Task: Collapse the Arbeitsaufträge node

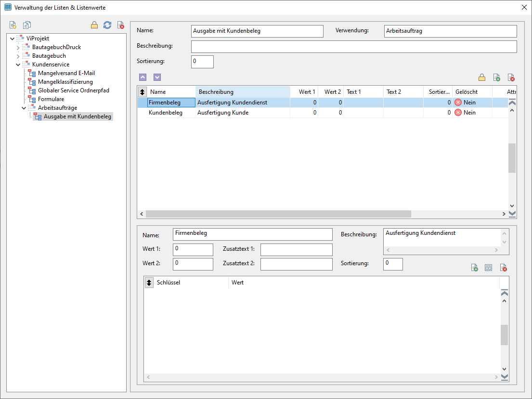Action: [x=24, y=108]
